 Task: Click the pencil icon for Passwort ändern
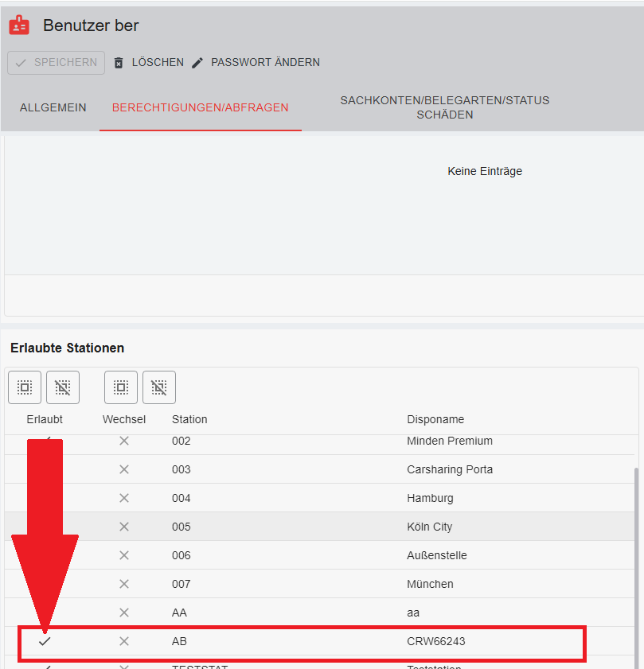tap(197, 63)
